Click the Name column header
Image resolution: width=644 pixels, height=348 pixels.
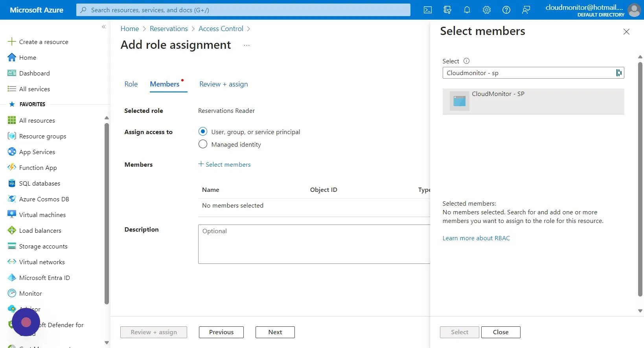coord(211,190)
